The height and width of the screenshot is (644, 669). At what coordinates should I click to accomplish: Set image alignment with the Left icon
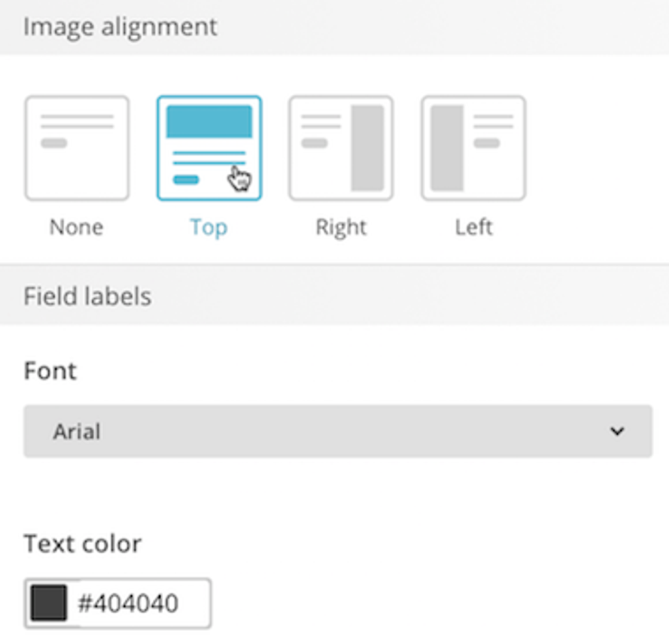click(473, 148)
